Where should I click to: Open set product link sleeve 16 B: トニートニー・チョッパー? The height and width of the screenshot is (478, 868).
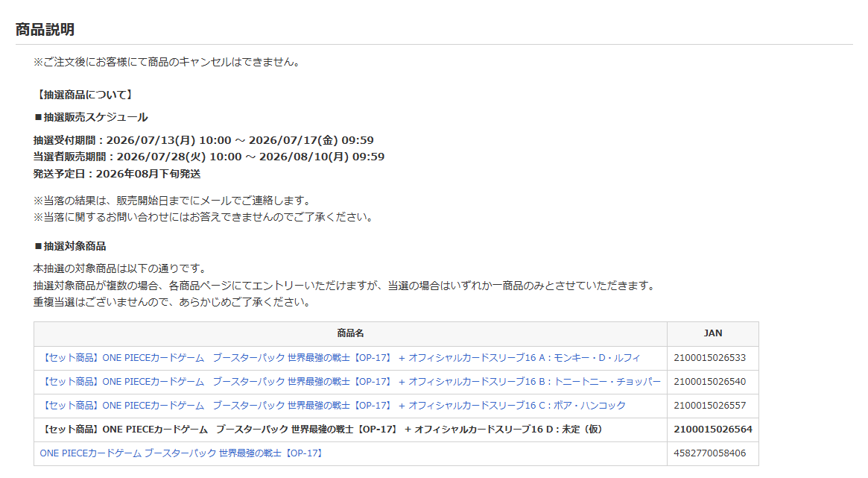[350, 382]
